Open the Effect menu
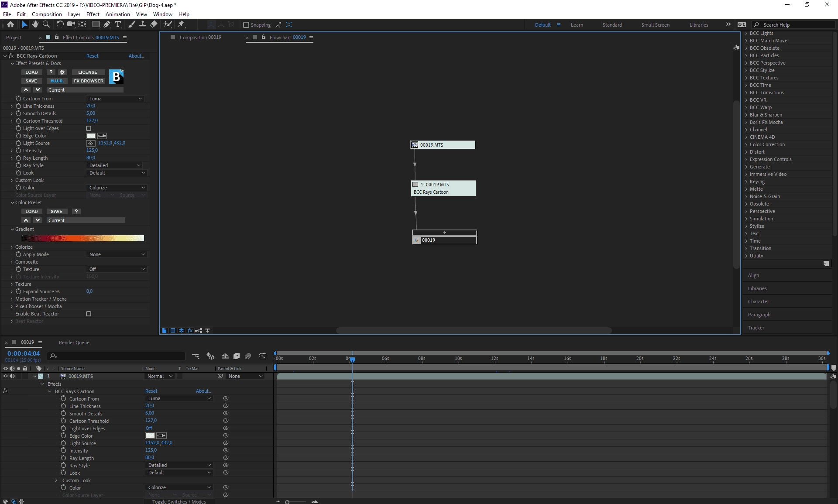Screen dimensions: 838x504 point(93,14)
